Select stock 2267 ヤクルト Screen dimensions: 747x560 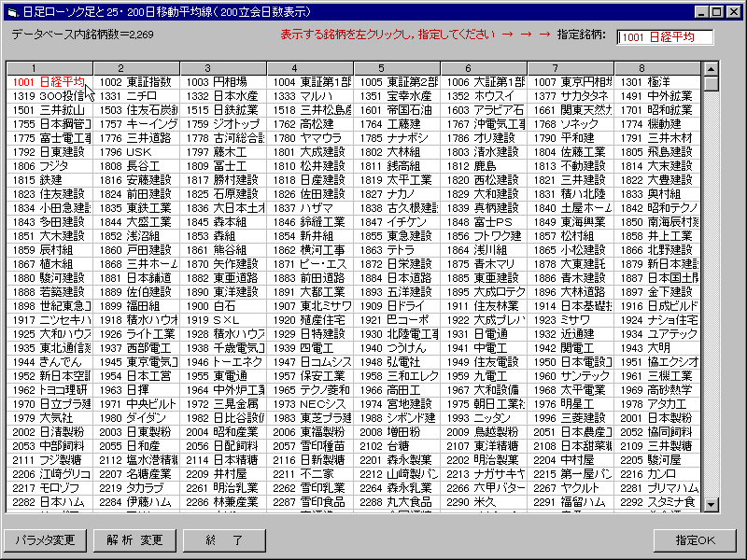571,487
